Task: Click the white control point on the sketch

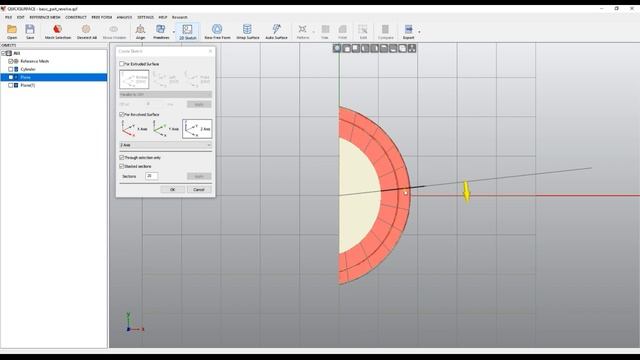Action: point(405,193)
